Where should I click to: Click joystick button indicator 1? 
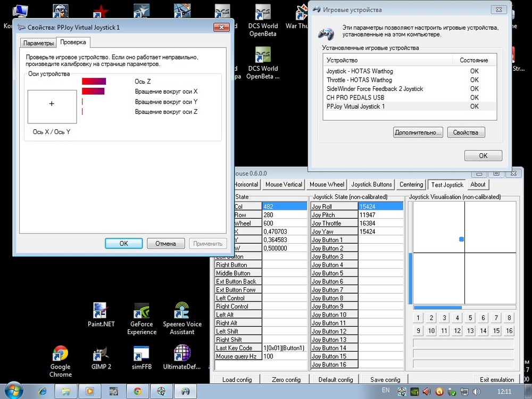[x=418, y=318]
